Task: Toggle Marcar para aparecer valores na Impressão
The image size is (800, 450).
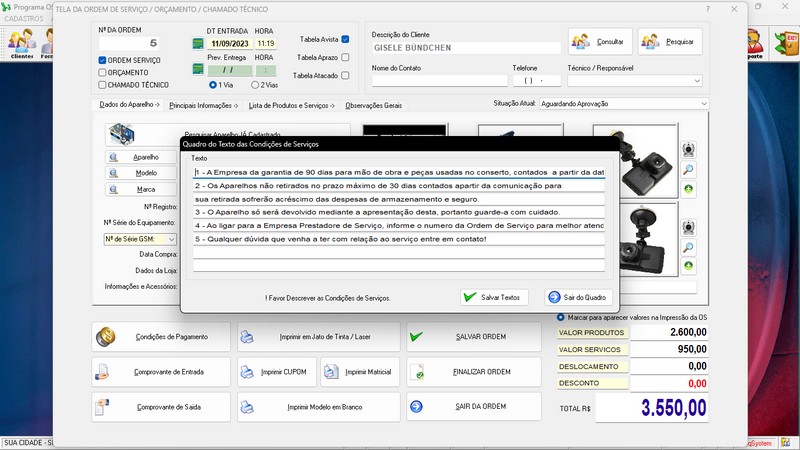Action: [x=561, y=317]
